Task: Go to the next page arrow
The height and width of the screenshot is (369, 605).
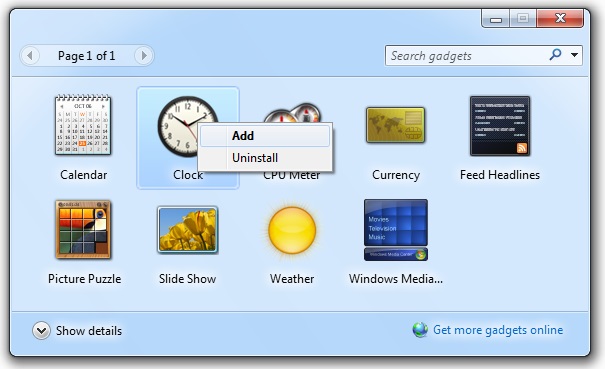Action: click(144, 56)
